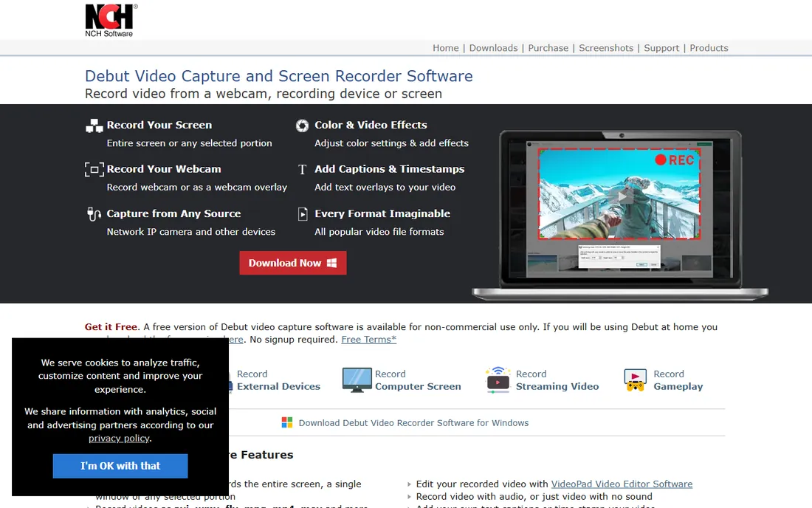This screenshot has height=508, width=812.
Task: Click the Record Your Screen icon
Action: coord(94,126)
